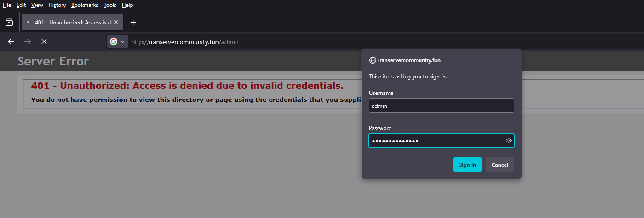Open the File menu

coord(7,5)
